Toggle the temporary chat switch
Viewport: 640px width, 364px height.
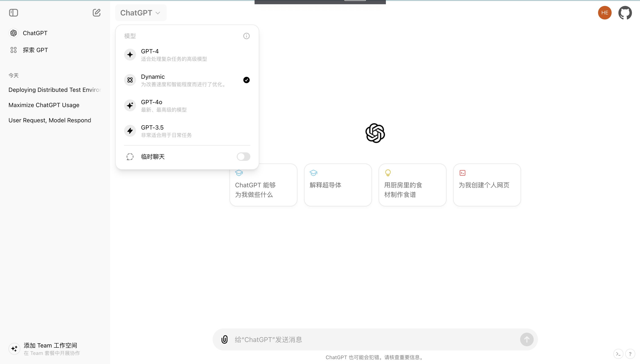coord(243,157)
